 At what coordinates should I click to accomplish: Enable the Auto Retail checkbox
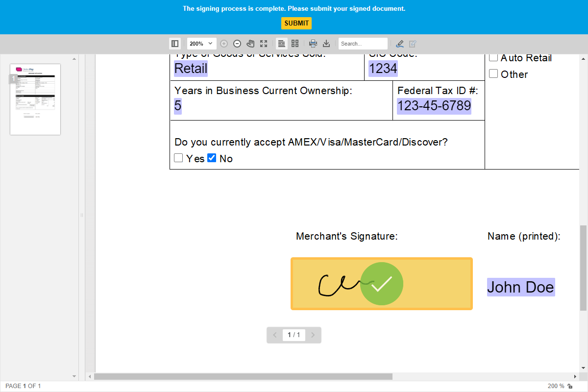tap(493, 57)
